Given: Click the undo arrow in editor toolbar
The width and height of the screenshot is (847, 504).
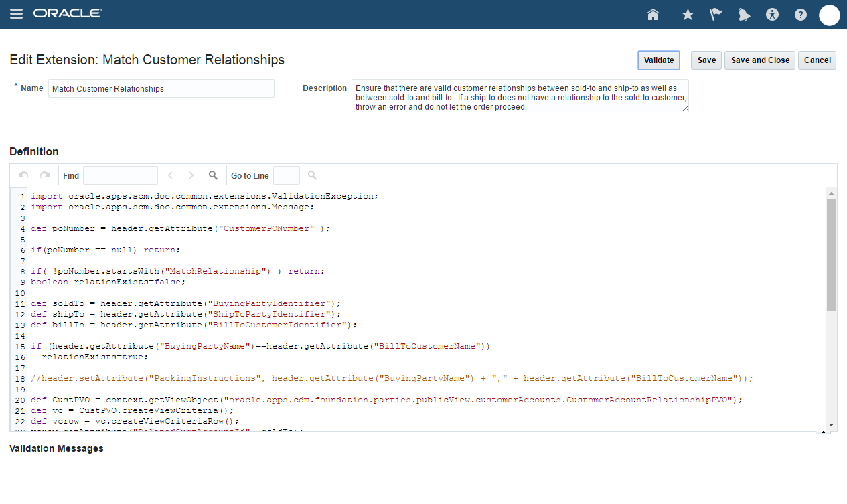Looking at the screenshot, I should tap(23, 175).
